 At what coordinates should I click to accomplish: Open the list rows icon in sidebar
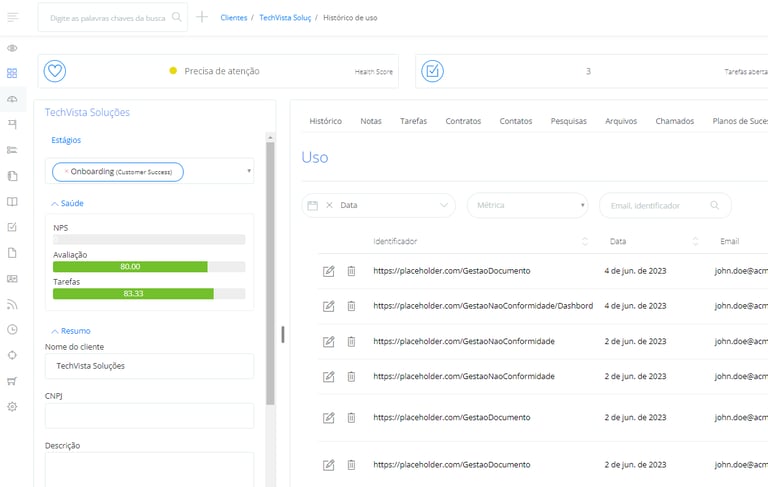tap(12, 150)
